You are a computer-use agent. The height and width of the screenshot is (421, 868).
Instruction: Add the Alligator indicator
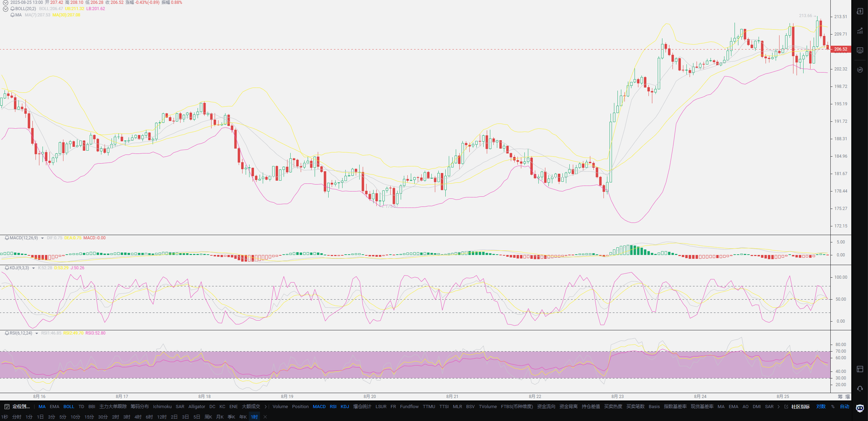coord(197,407)
